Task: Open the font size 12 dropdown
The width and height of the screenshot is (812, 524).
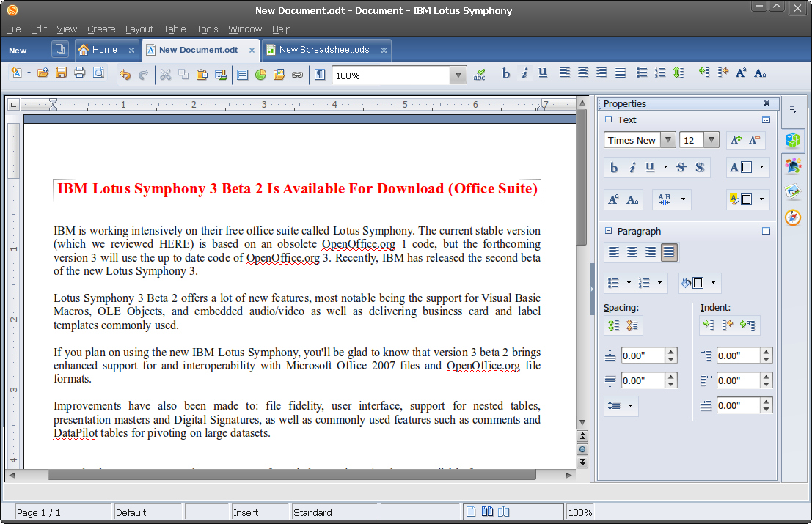Action: (x=712, y=140)
